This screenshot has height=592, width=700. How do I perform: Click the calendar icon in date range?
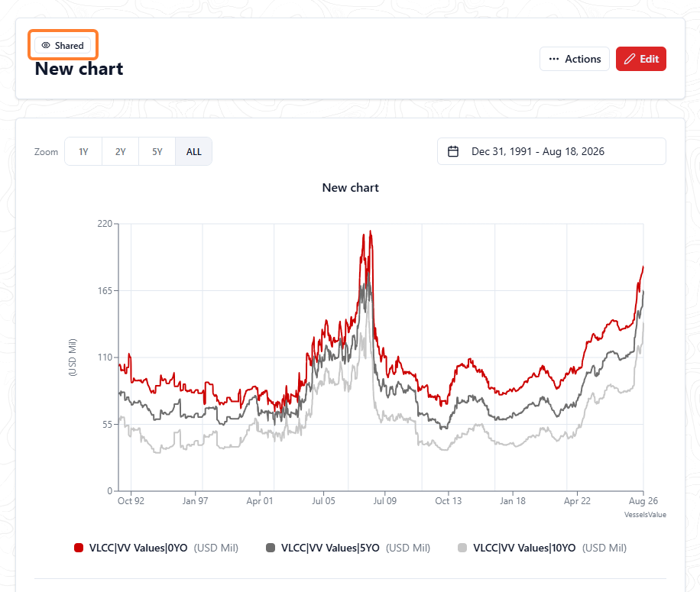(453, 151)
